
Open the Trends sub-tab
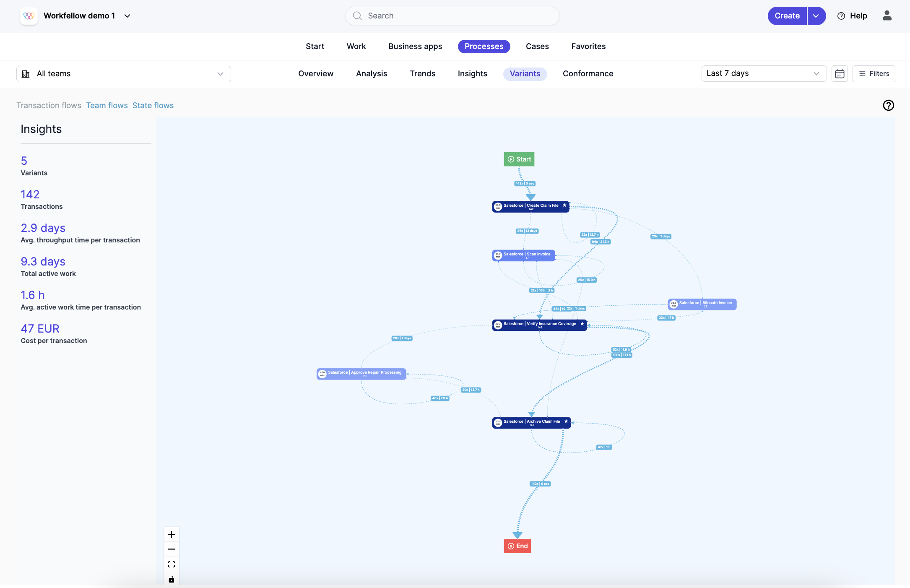(x=422, y=74)
